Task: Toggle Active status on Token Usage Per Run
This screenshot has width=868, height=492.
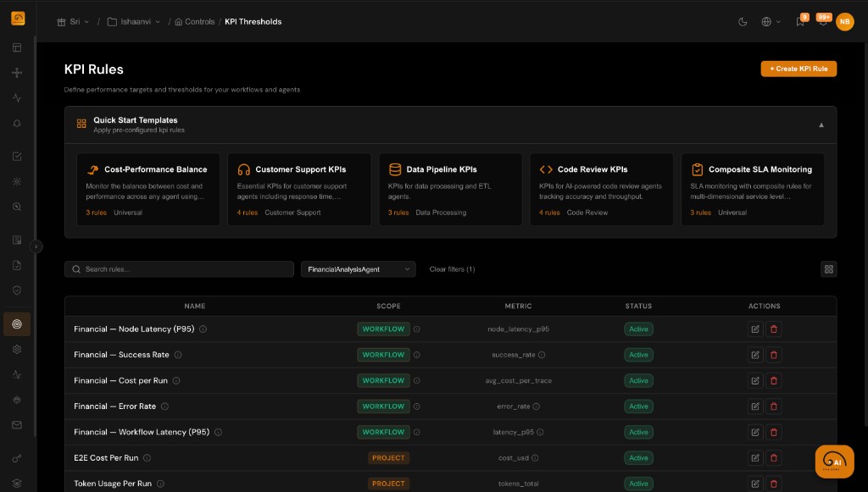Action: [638, 483]
